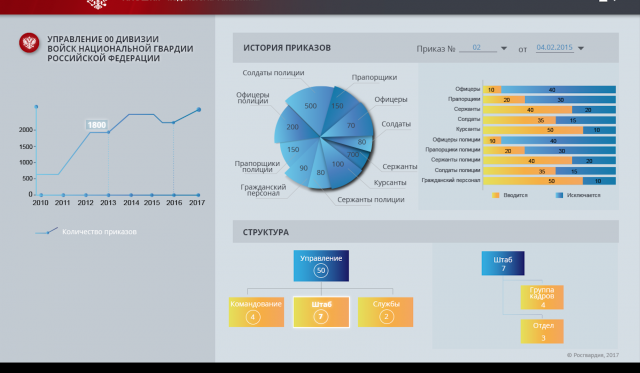640x373 pixels.
Task: Click the 200 Офицеры полиции pie slice
Action: tap(292, 127)
